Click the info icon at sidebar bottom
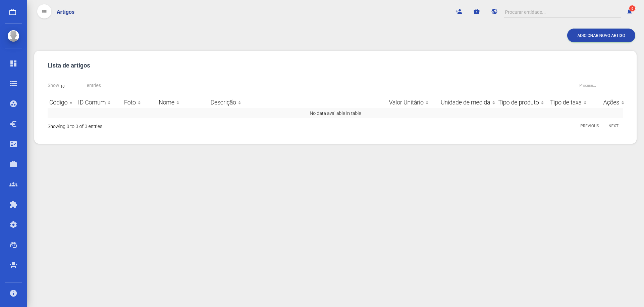Viewport: 644px width, 307px height. click(x=13, y=293)
